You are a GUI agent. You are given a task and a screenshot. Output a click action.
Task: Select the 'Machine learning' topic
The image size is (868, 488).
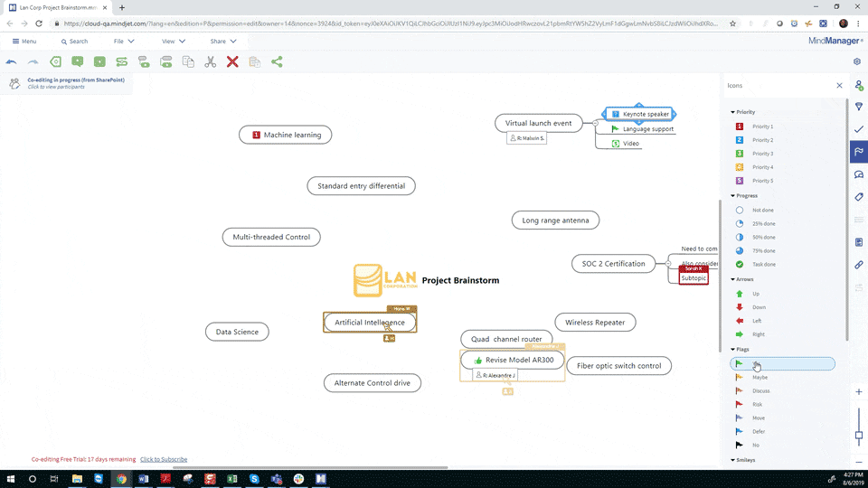tap(287, 135)
